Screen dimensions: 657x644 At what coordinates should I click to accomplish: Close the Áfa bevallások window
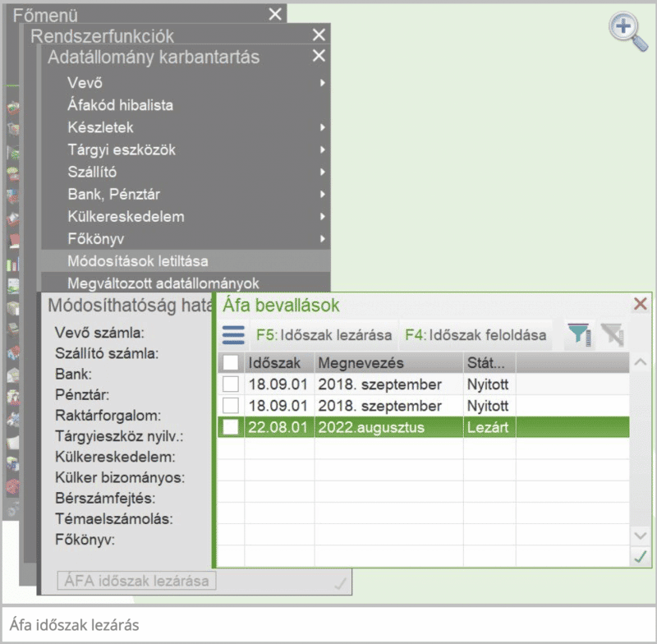(640, 304)
